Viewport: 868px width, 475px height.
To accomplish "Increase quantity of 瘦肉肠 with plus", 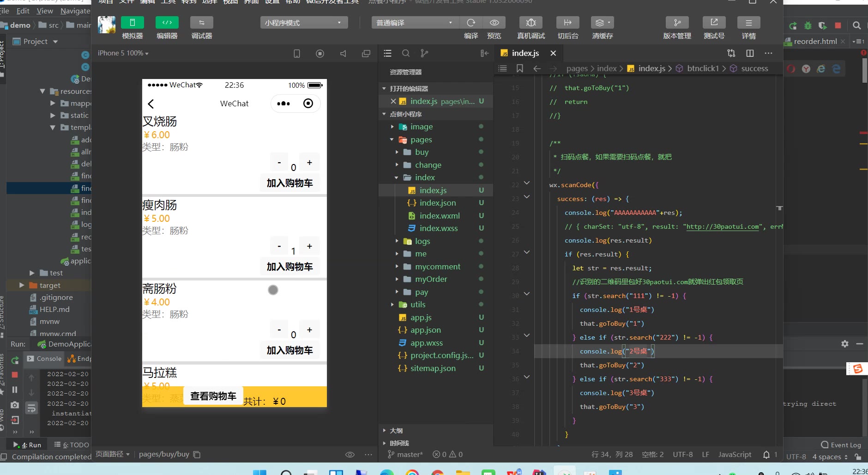I will (309, 246).
